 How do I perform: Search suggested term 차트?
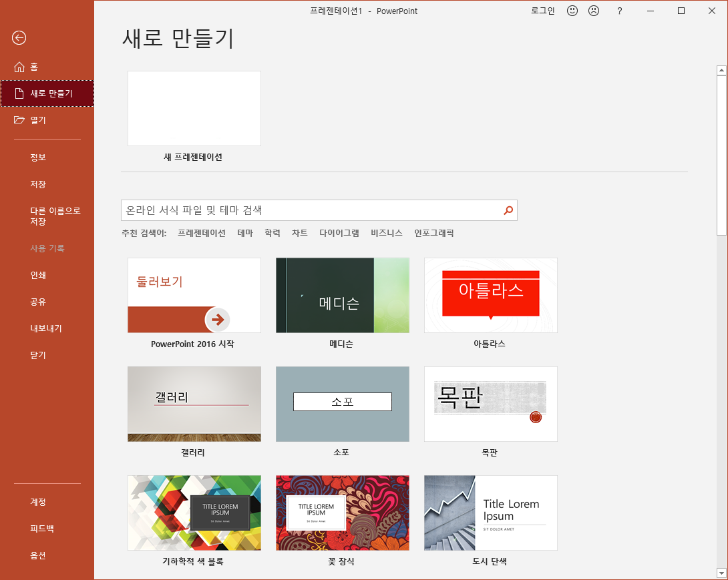pos(299,233)
